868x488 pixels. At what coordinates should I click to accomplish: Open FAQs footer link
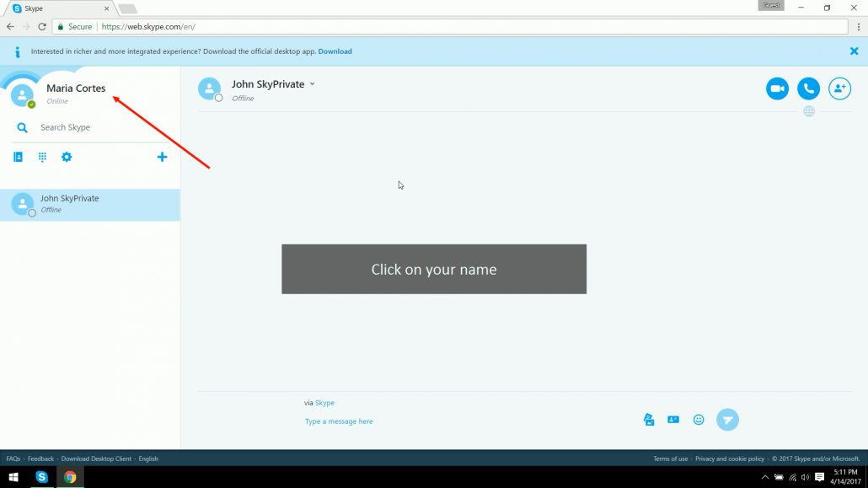[13, 459]
